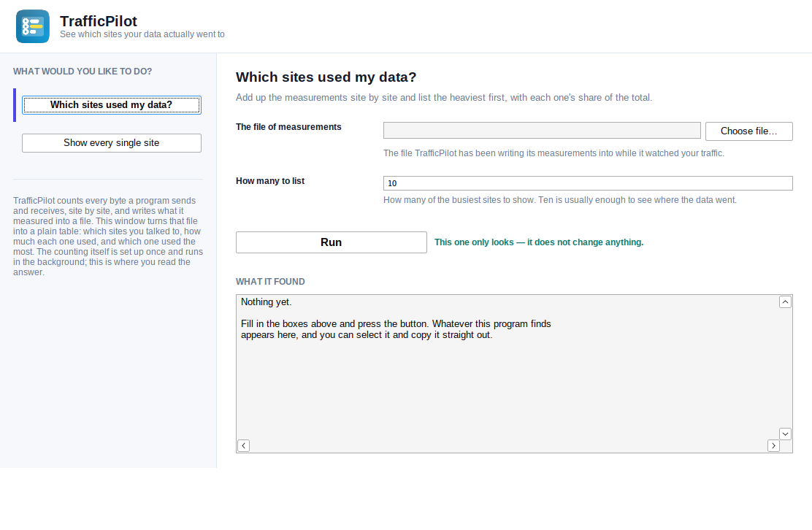
Task: Click the 'does not change anything' note
Action: click(x=539, y=242)
